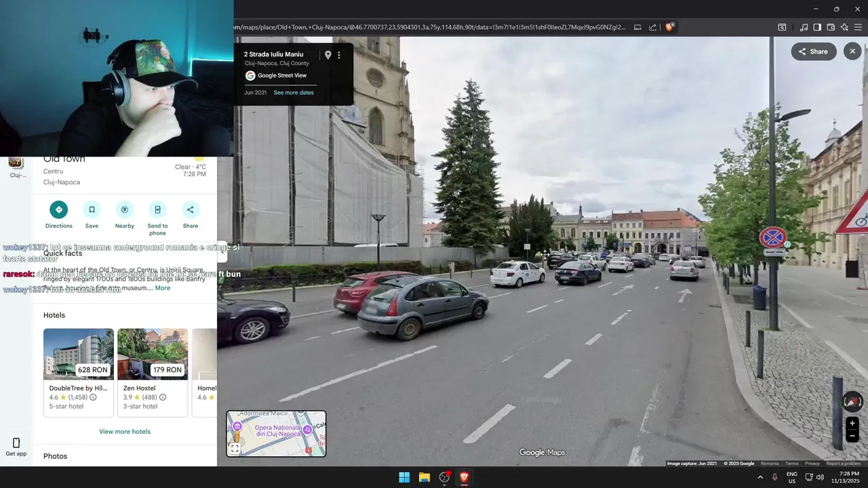Click the Privacy footer link
Image resolution: width=868 pixels, height=488 pixels.
click(812, 464)
